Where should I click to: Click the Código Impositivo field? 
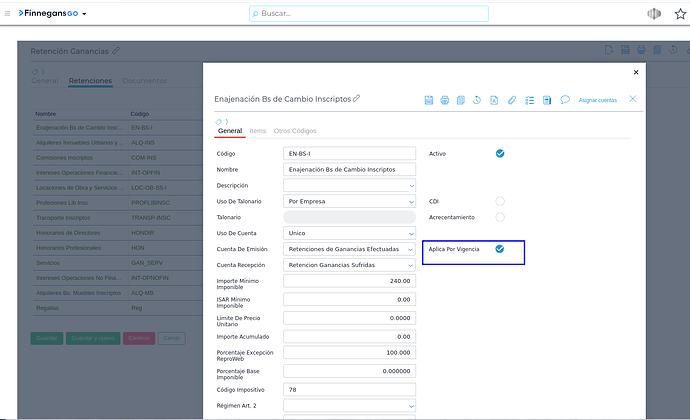pos(349,390)
